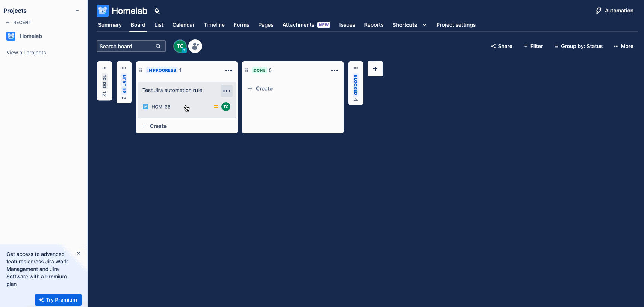Open the Attachments tab
This screenshot has height=307, width=644.
click(306, 25)
